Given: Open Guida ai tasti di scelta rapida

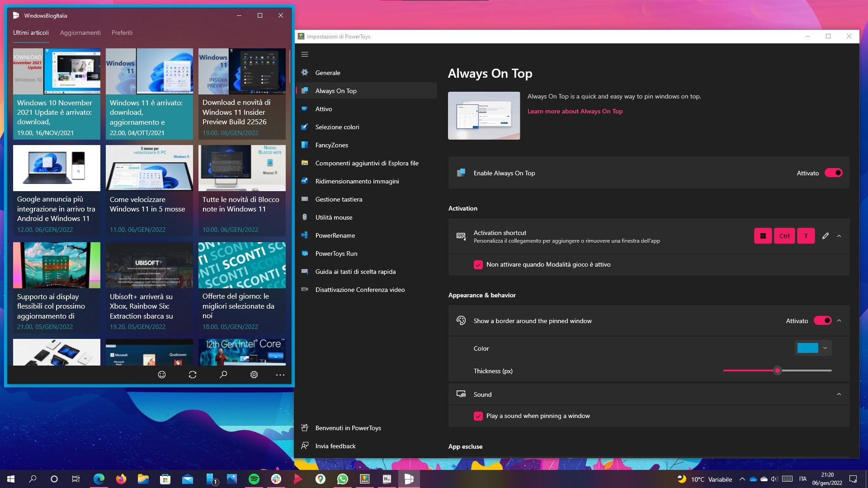Looking at the screenshot, I should pos(366,272).
